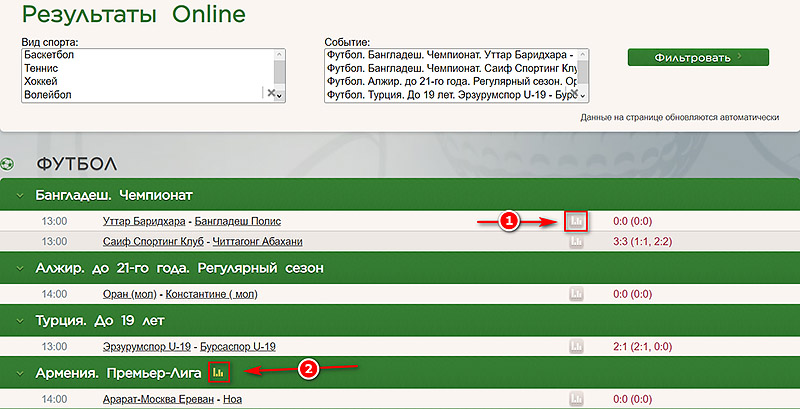Collapse the Турция. До 19 лет section
Screen dimensions: 800x409
(x=19, y=321)
